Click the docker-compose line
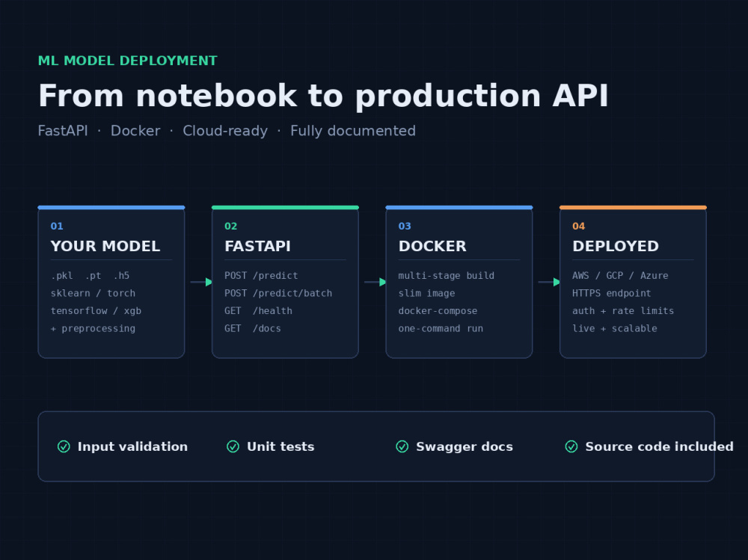The width and height of the screenshot is (748, 560). coord(438,311)
